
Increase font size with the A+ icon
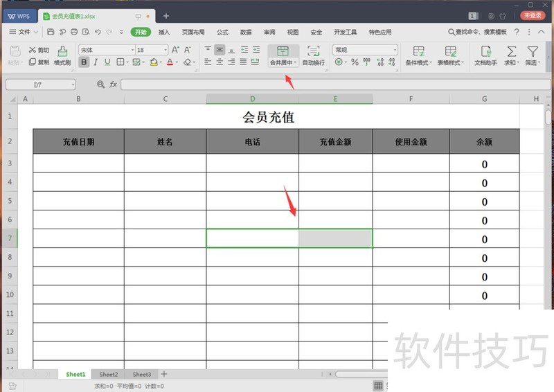click(x=175, y=50)
